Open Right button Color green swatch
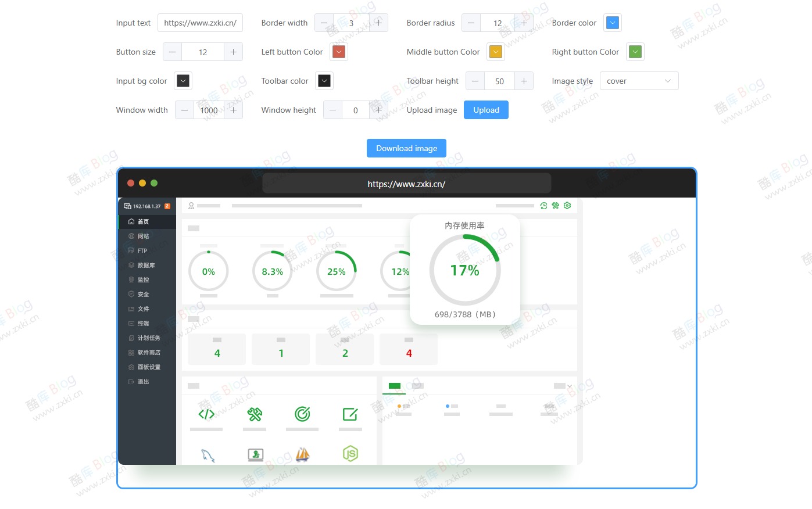The width and height of the screenshot is (812, 509). [635, 52]
